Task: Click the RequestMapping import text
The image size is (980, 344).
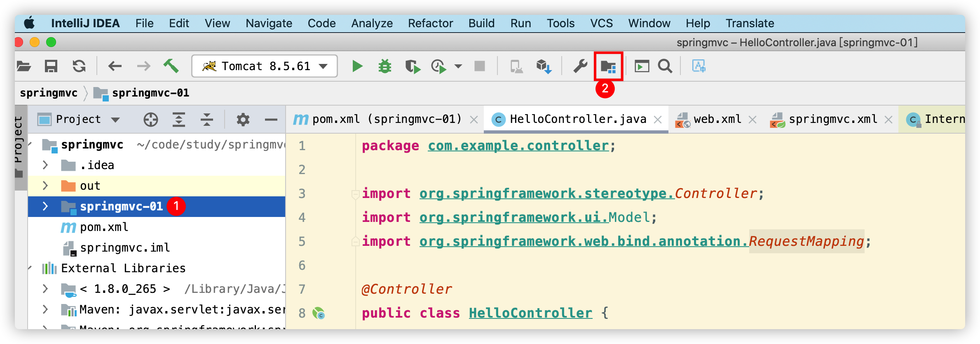Action: pyautogui.click(x=806, y=241)
